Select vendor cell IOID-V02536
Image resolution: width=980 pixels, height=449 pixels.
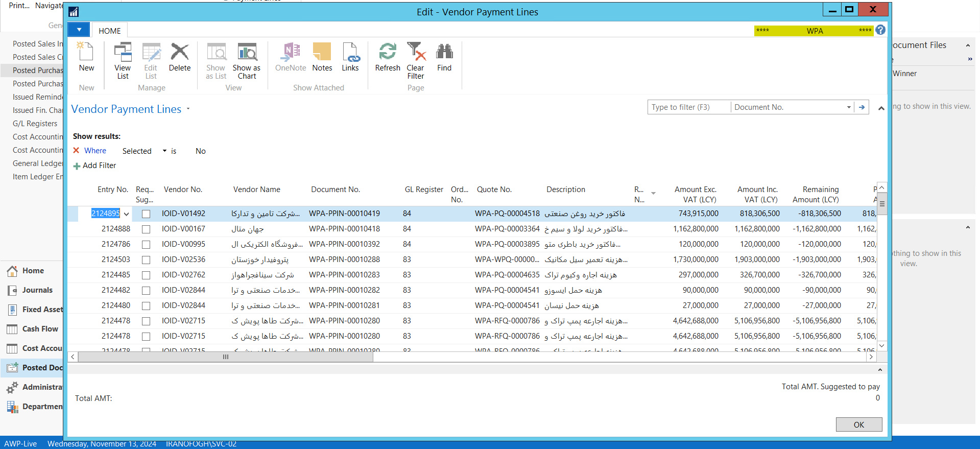pyautogui.click(x=183, y=259)
